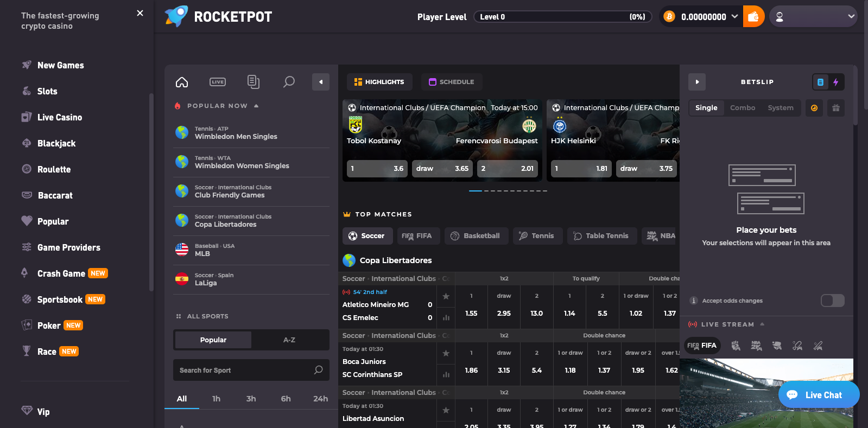868x428 pixels.
Task: Open Wimbledon Men Singles
Action: coord(251,133)
